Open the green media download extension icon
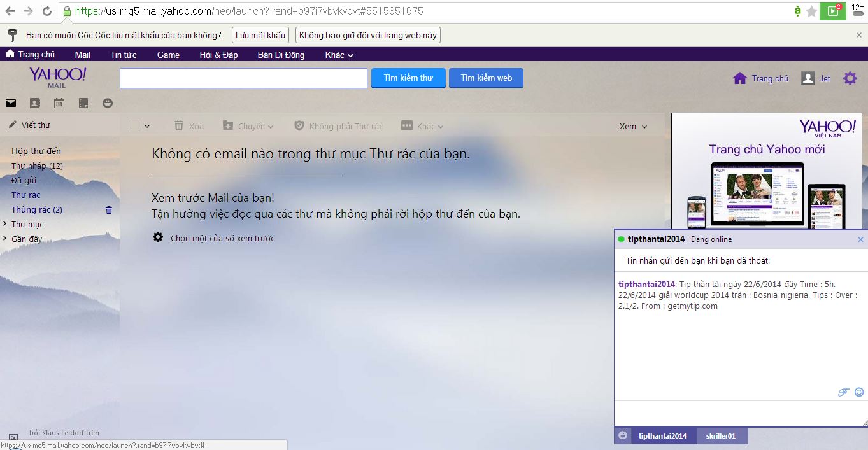Image resolution: width=868 pixels, height=450 pixels. click(832, 11)
